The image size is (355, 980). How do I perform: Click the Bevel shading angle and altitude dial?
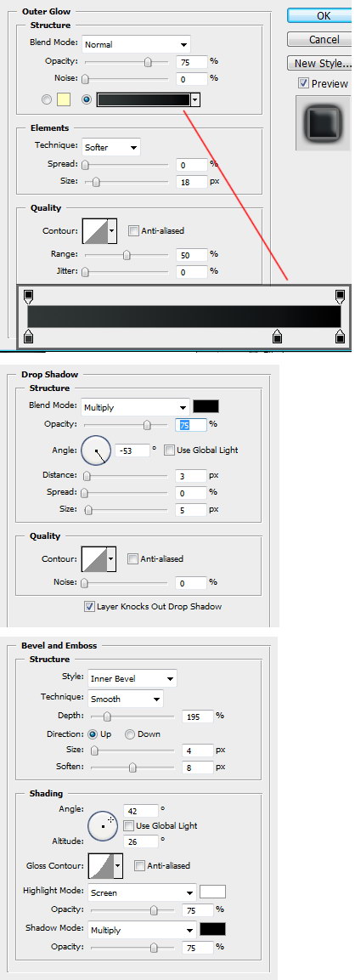click(103, 825)
